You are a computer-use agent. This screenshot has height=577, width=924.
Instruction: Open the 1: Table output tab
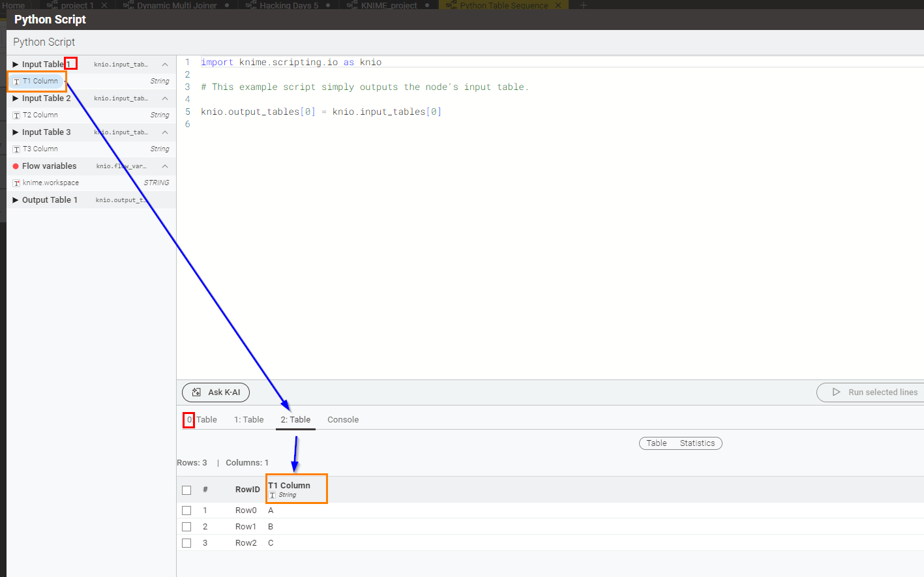248,420
